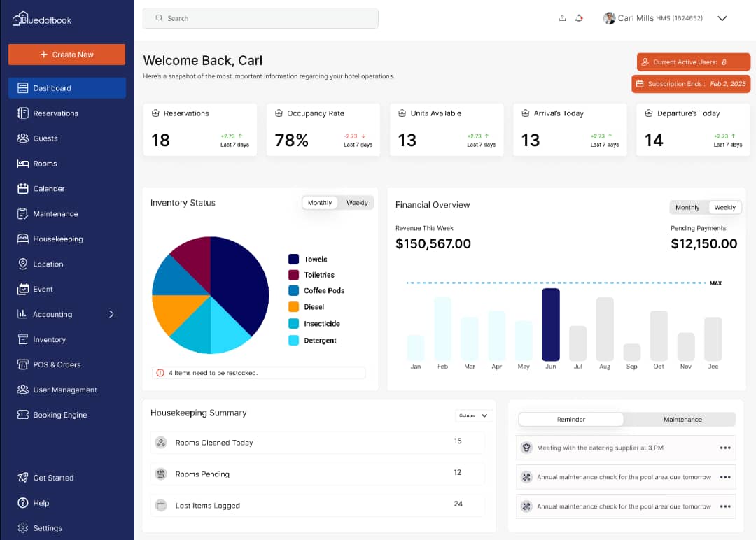Open the user account dropdown chevron

(722, 18)
